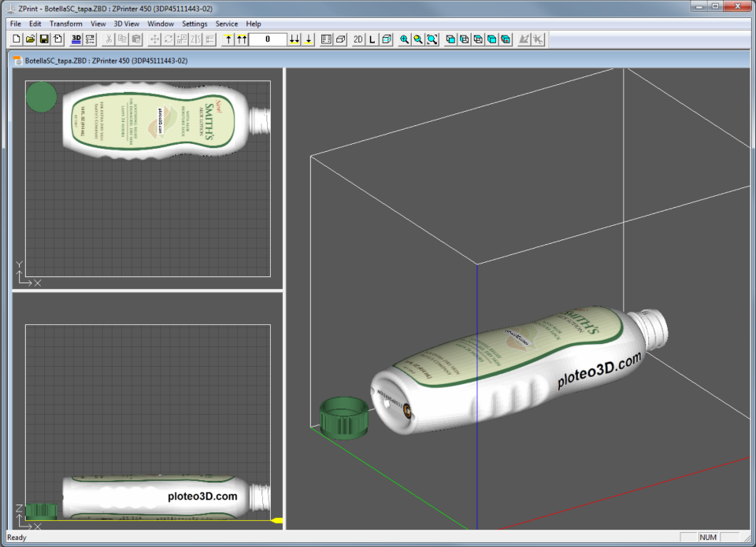Step up one layer with the single up arrow
756x547 pixels.
[x=228, y=39]
